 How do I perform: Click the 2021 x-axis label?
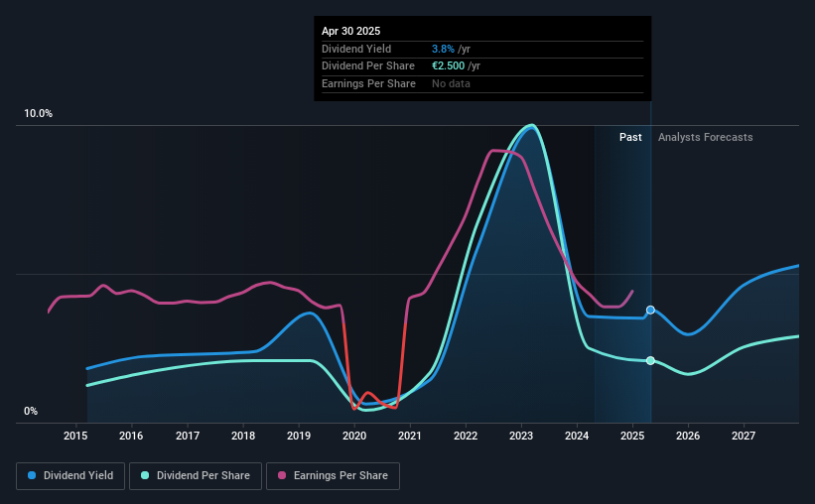click(x=410, y=436)
